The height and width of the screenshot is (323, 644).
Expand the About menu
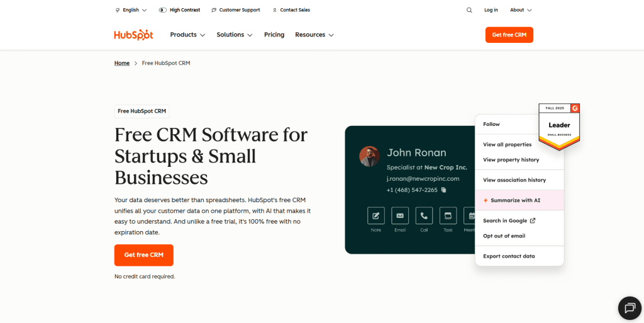(521, 10)
